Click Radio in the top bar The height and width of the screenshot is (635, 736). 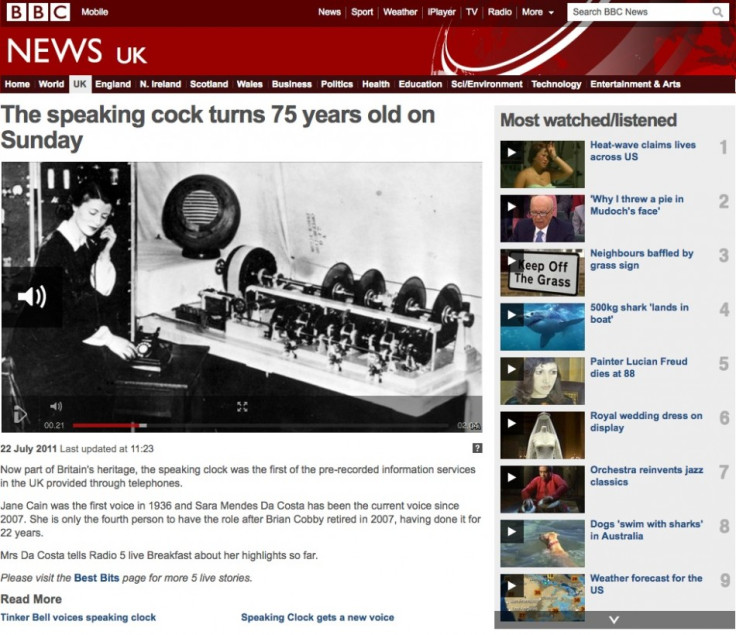(499, 12)
